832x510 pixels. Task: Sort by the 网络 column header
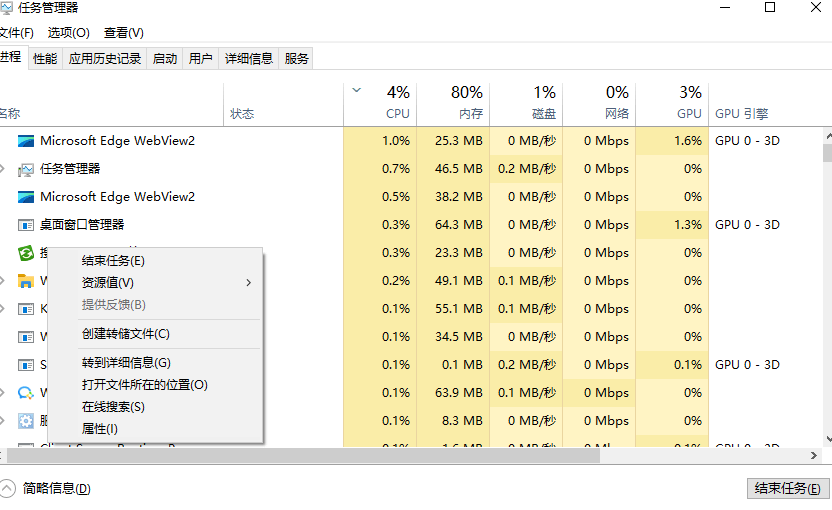pos(599,105)
